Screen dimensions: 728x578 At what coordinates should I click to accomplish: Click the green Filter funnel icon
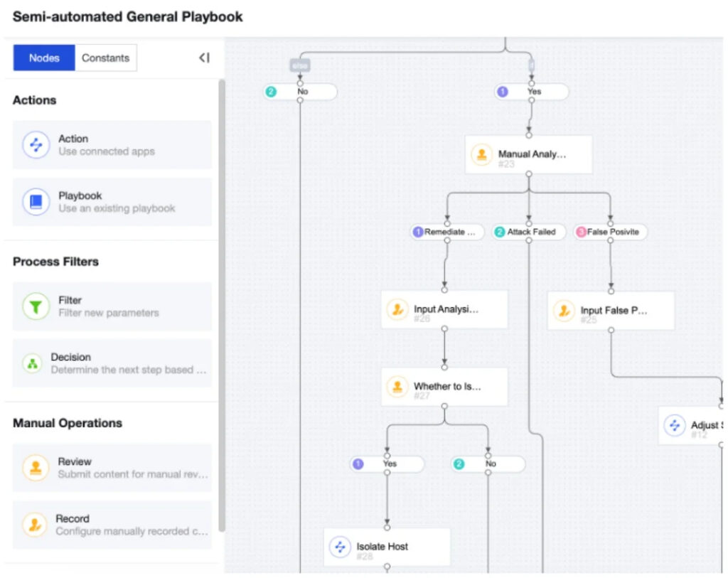click(36, 306)
